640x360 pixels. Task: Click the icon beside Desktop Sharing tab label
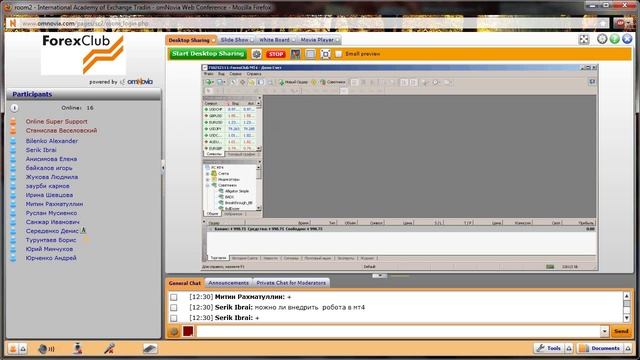(213, 40)
